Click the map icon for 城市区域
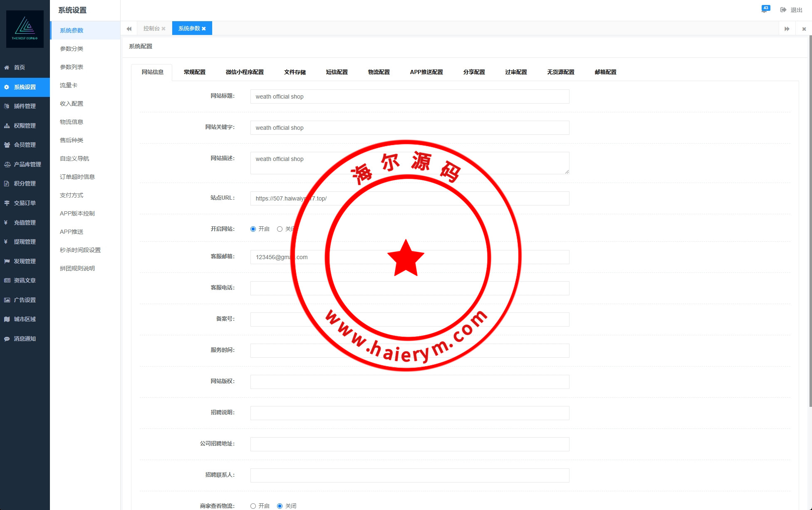Image resolution: width=812 pixels, height=510 pixels. 7,319
